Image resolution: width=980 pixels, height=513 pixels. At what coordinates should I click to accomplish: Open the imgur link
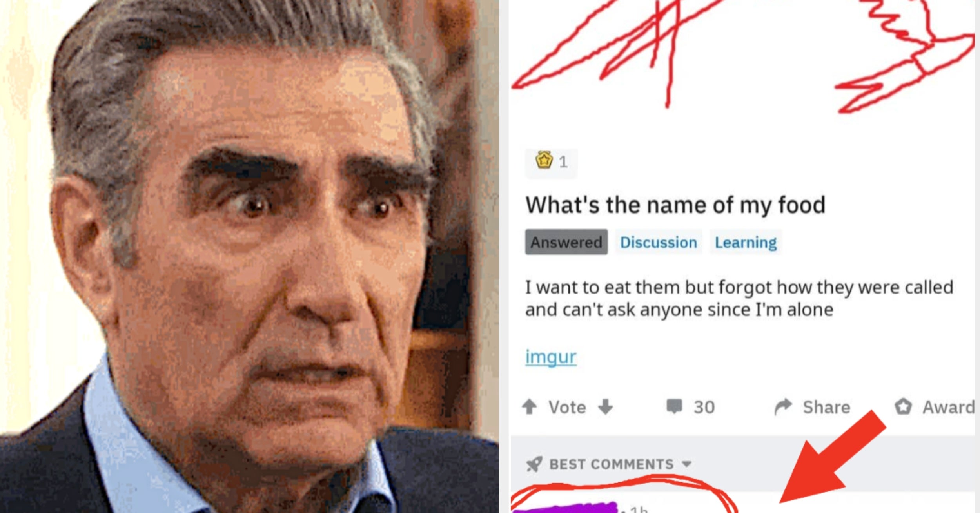(x=551, y=357)
